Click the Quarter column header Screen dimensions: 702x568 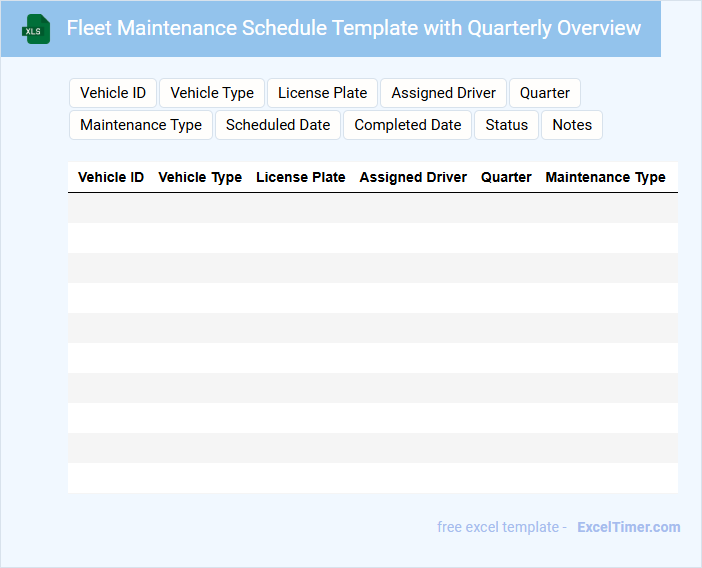[506, 177]
